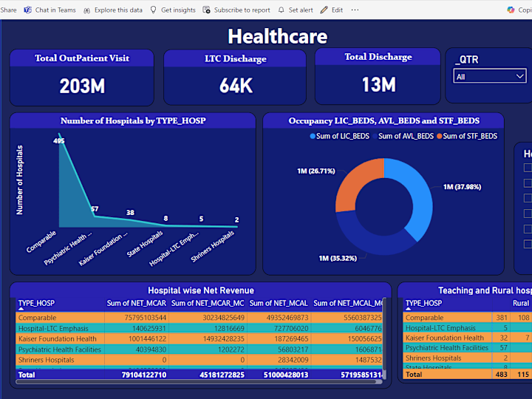The height and width of the screenshot is (399, 532).
Task: Click the 381 cell in Teaching table
Action: (x=502, y=318)
